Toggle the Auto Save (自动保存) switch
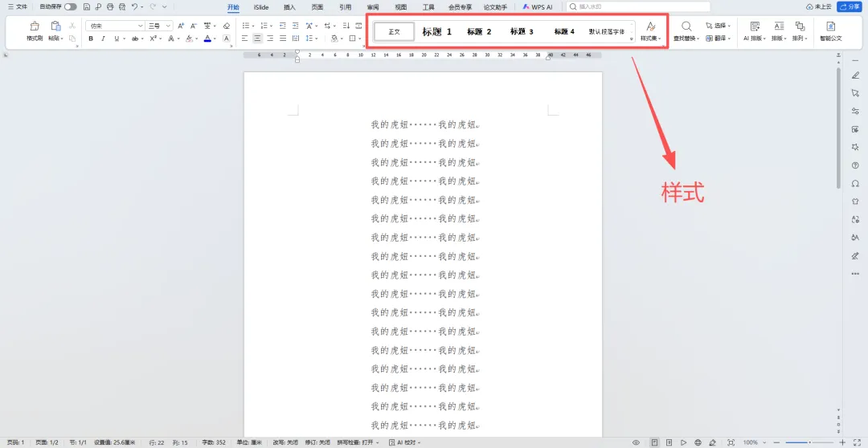 [70, 6]
